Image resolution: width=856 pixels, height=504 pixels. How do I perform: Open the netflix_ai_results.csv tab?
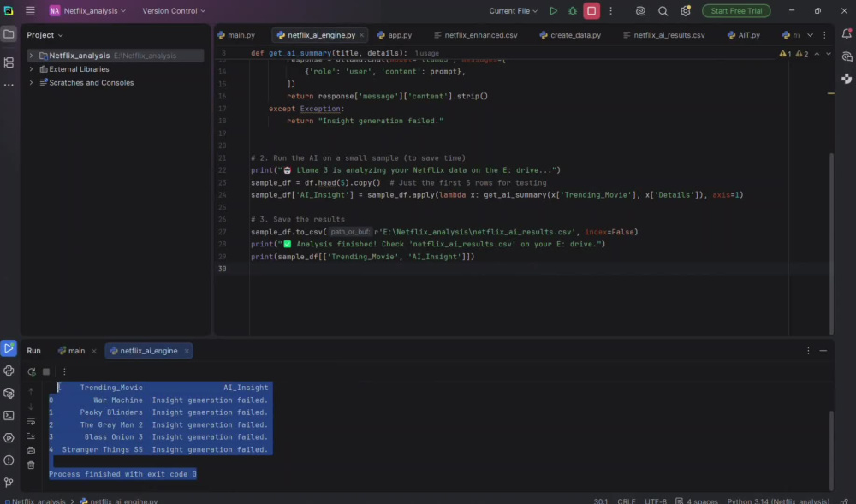664,35
